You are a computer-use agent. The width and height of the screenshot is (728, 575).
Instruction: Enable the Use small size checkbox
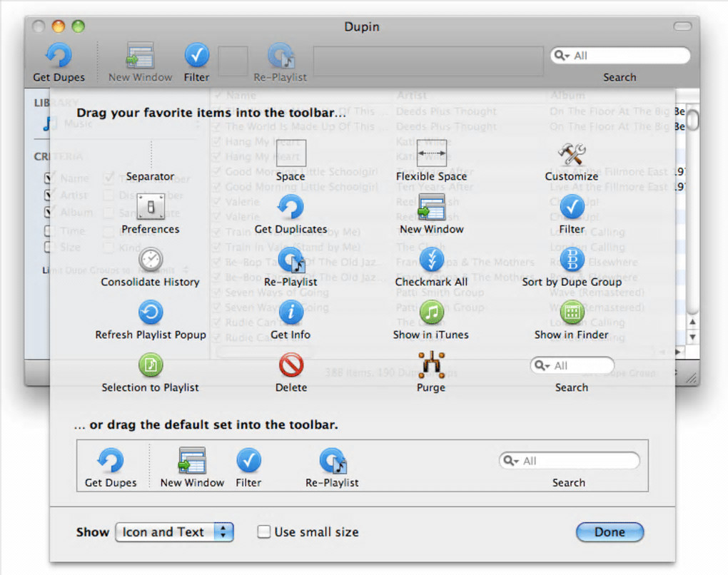263,532
